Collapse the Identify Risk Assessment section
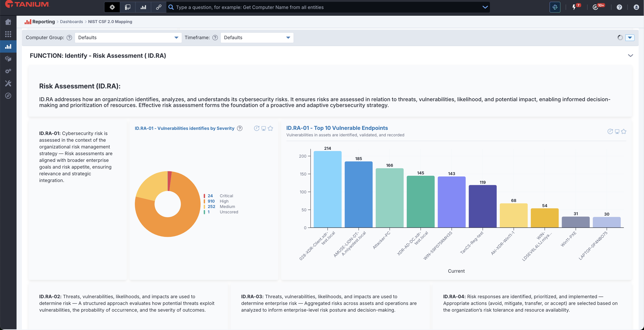 630,56
